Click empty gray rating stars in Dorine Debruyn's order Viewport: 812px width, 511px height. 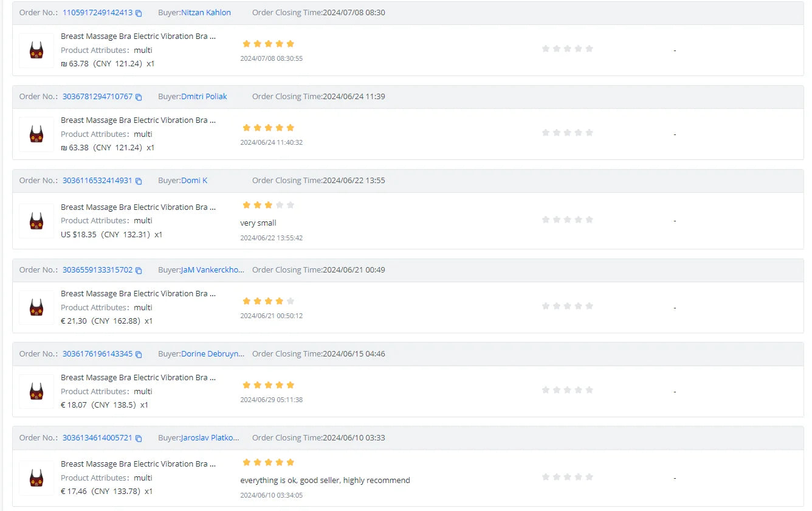click(567, 390)
